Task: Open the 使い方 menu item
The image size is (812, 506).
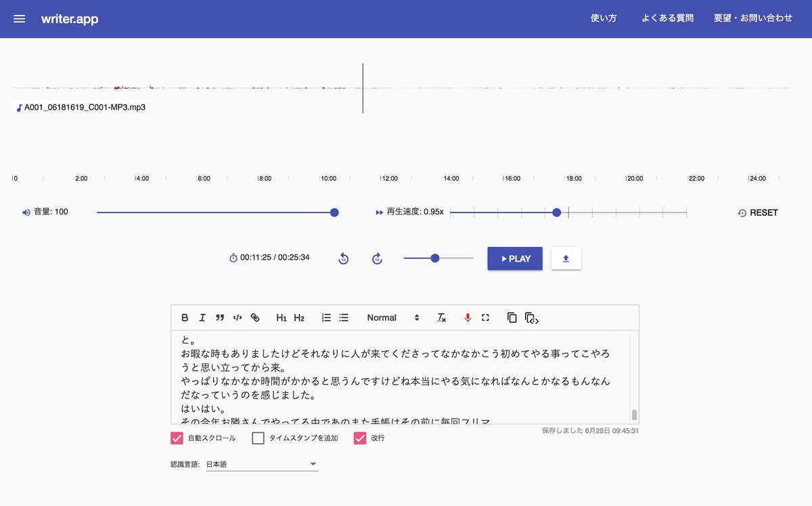Action: tap(603, 18)
